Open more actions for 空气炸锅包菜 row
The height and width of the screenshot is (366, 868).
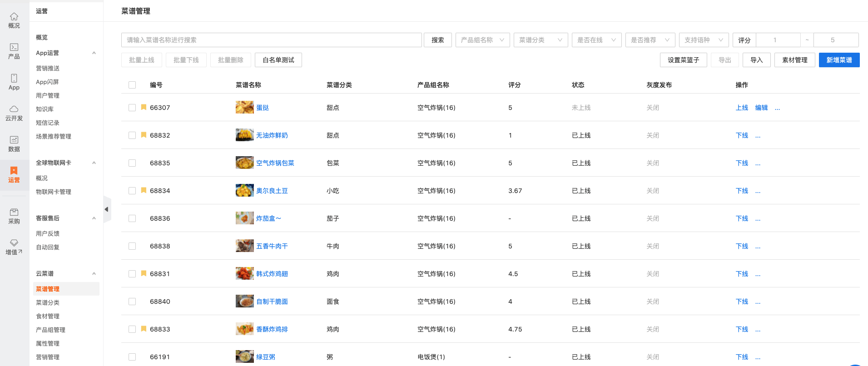point(758,163)
